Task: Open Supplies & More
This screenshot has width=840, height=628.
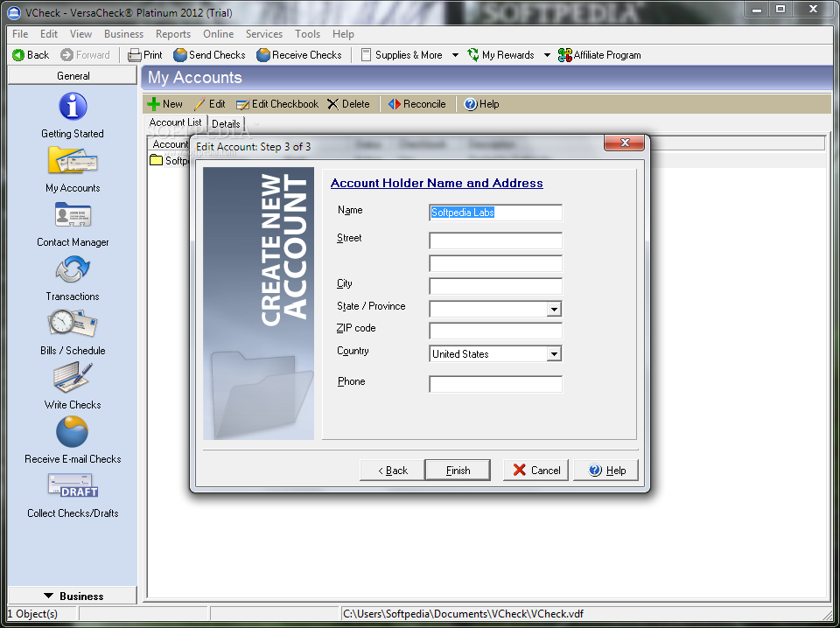Action: [402, 54]
